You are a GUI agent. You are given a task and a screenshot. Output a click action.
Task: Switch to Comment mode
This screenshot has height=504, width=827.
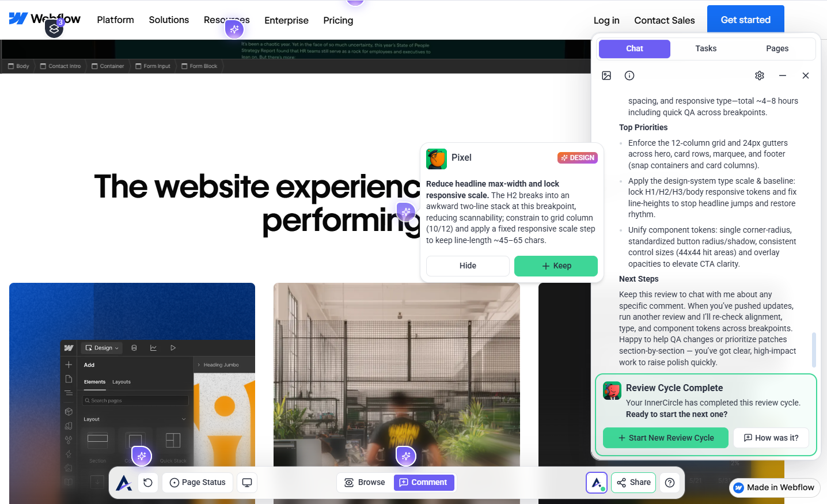[424, 483]
